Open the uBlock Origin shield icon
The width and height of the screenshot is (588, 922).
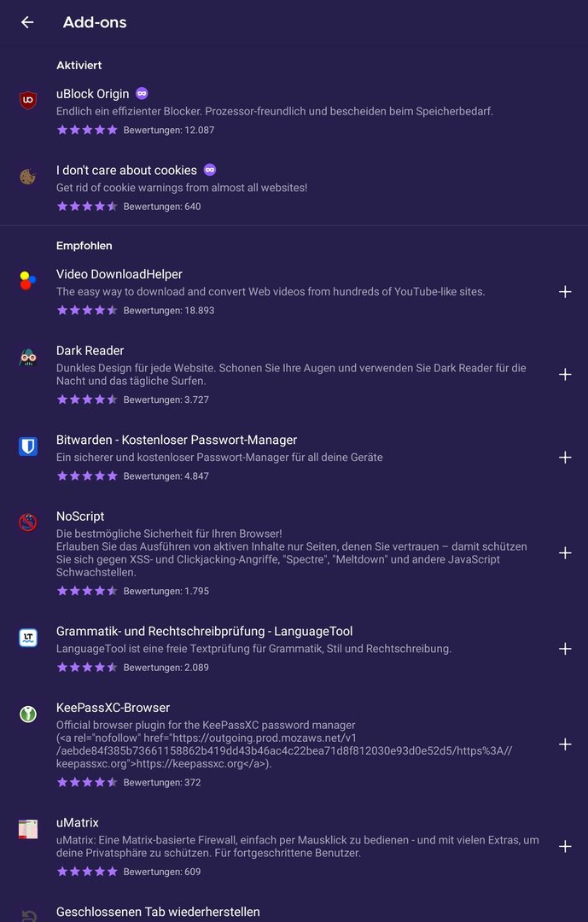[27, 101]
